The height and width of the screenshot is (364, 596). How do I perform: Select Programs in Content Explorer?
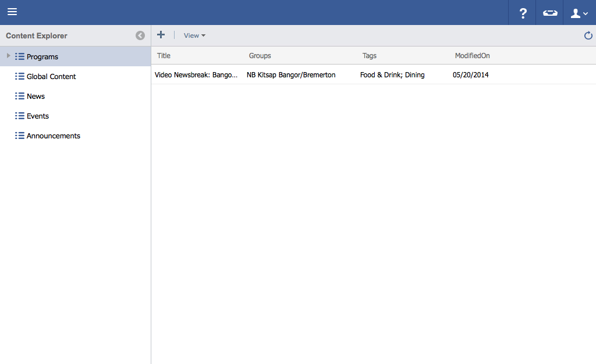[x=42, y=57]
